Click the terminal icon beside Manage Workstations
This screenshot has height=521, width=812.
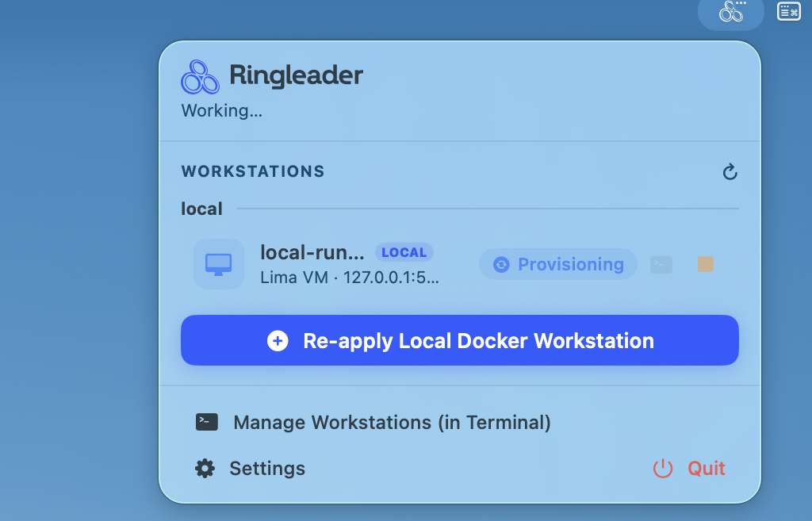point(207,422)
